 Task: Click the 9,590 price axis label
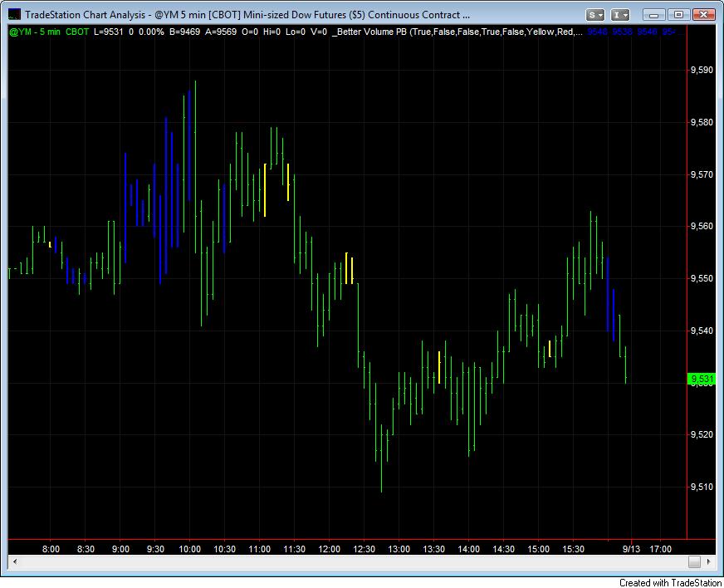click(702, 71)
